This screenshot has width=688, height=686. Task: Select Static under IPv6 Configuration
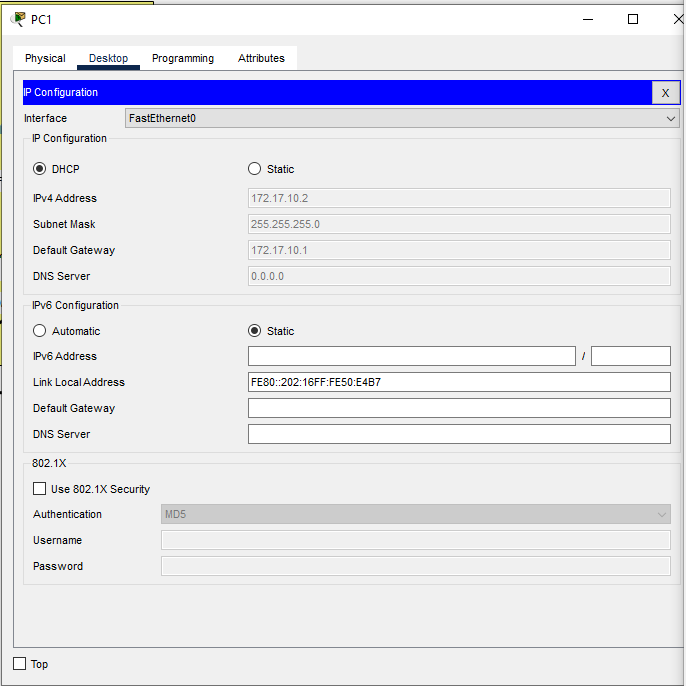click(254, 330)
